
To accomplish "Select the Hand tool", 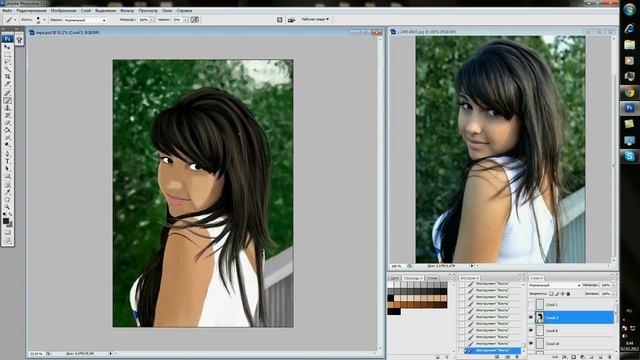I will click(7, 199).
